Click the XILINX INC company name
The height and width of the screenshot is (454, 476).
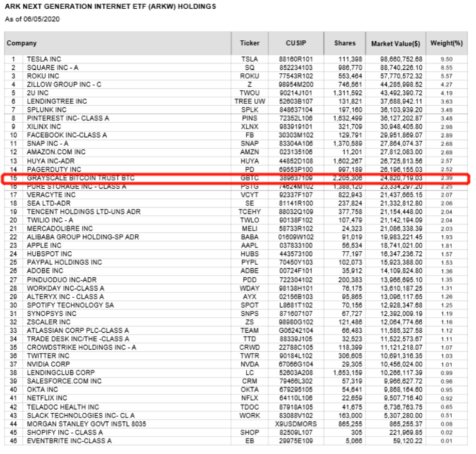[44, 127]
